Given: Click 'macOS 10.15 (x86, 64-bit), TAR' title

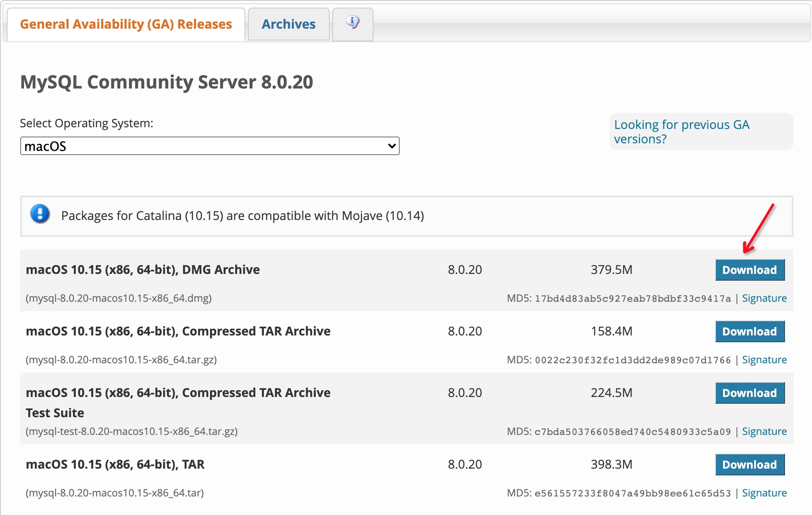Looking at the screenshot, I should (115, 464).
